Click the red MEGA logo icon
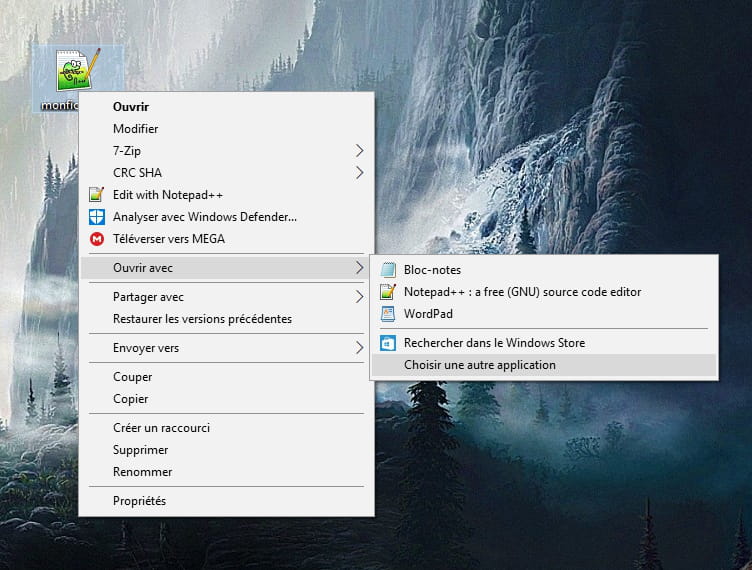This screenshot has height=570, width=752. coord(97,239)
